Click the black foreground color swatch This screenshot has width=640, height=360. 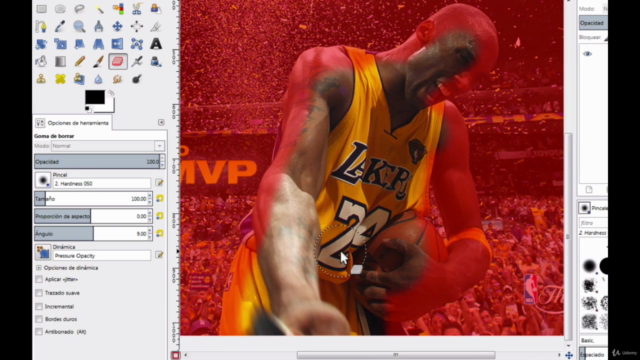click(x=95, y=97)
